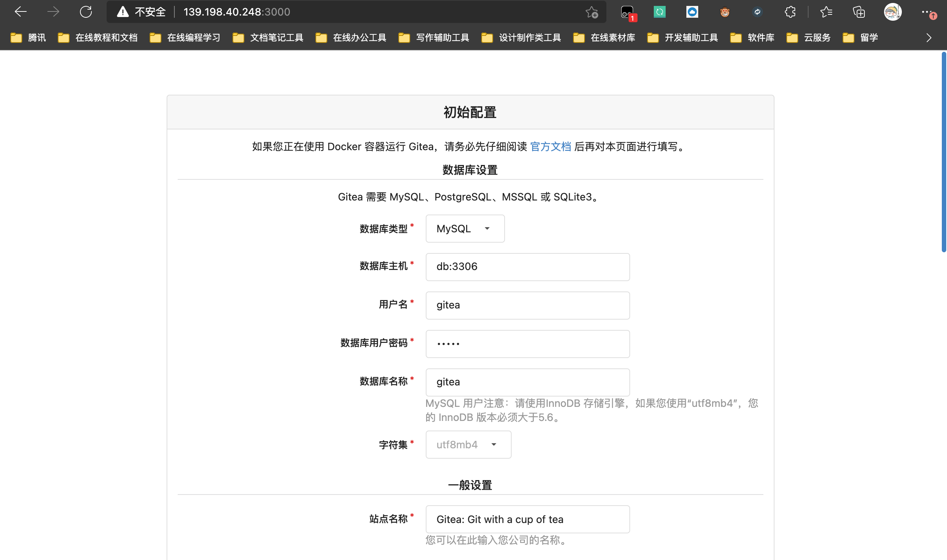This screenshot has width=947, height=560.
Task: Click the 一般设置 section heading
Action: tap(470, 485)
